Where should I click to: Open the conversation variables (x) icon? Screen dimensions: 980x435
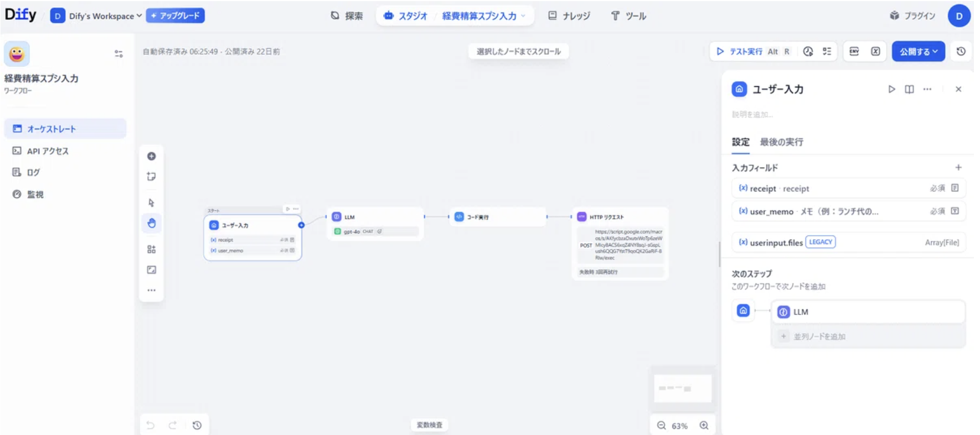tap(875, 51)
